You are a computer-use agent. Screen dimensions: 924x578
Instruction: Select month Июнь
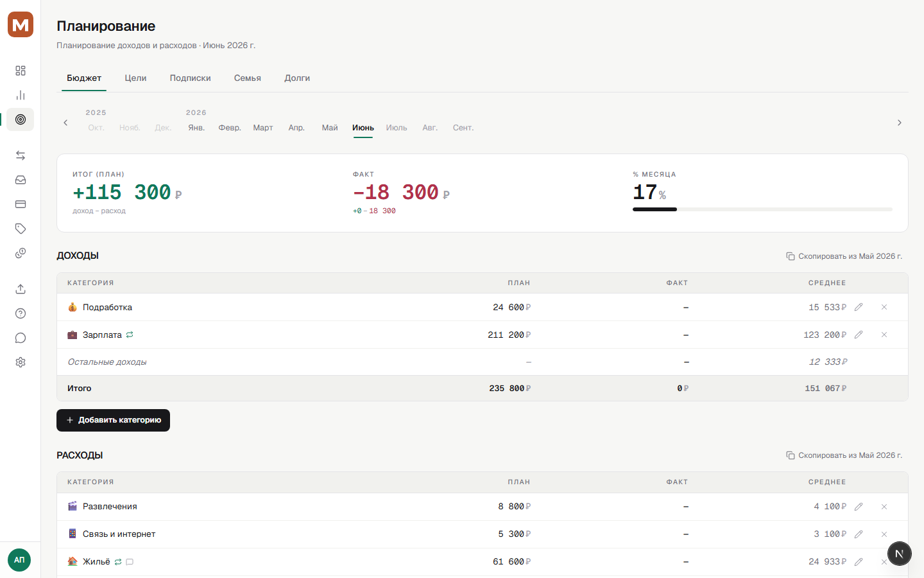tap(363, 128)
